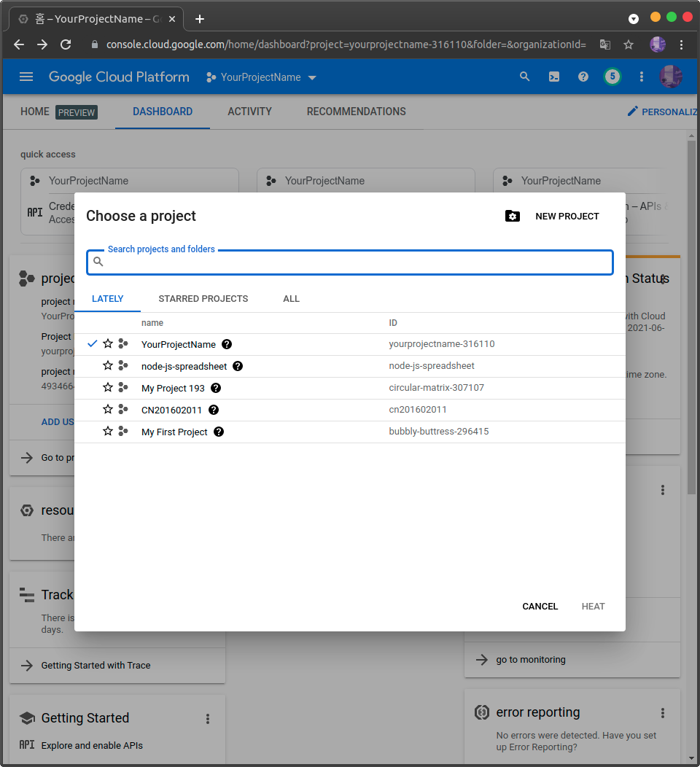Activate Cloud Shell terminal icon
The height and width of the screenshot is (767, 700).
coord(553,77)
